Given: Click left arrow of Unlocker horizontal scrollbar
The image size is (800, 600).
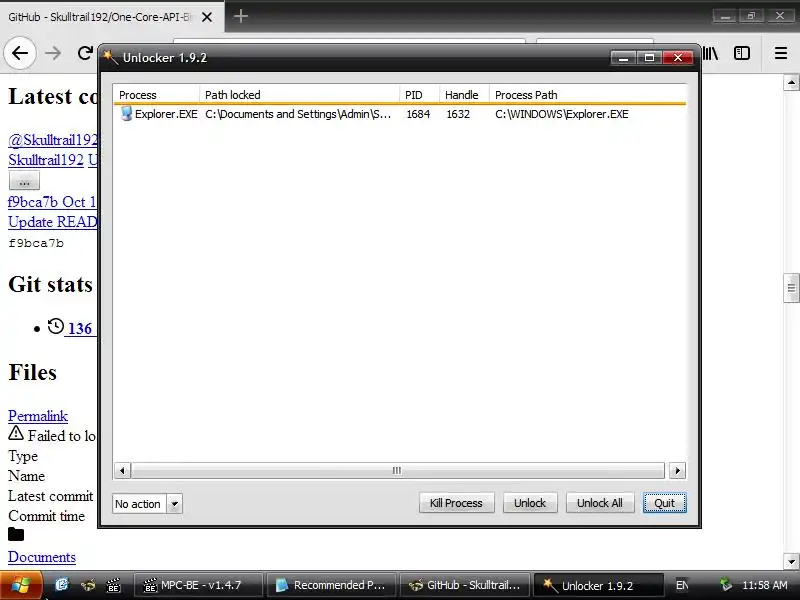Looking at the screenshot, I should click(122, 470).
